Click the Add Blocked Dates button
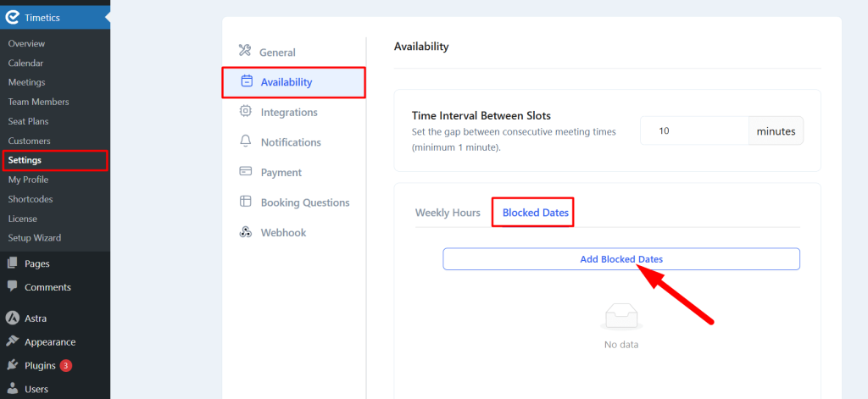 click(x=621, y=259)
